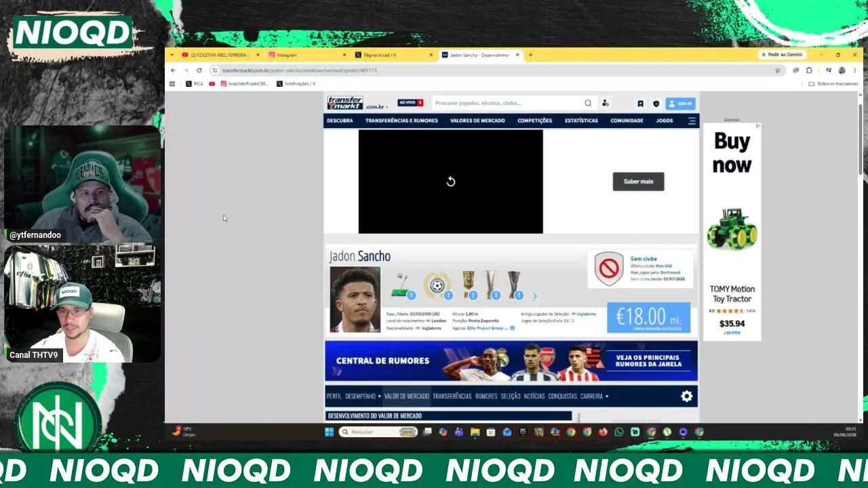The width and height of the screenshot is (868, 488).
Task: Click the last silver trophy in the achievements row
Action: point(515,285)
